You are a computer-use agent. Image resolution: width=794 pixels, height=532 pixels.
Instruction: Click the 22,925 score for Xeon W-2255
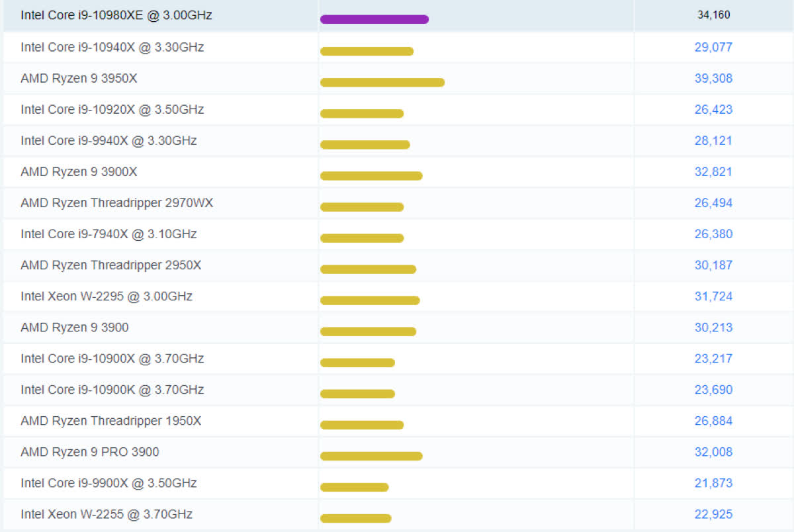(713, 514)
